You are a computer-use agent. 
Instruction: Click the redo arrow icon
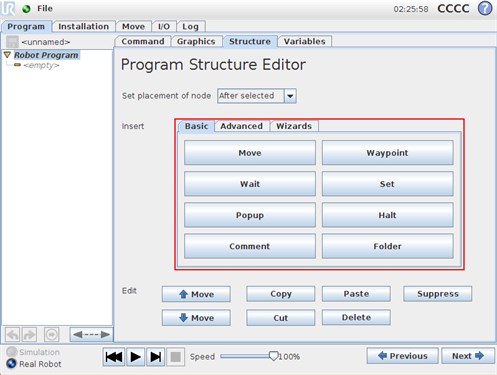tap(29, 334)
